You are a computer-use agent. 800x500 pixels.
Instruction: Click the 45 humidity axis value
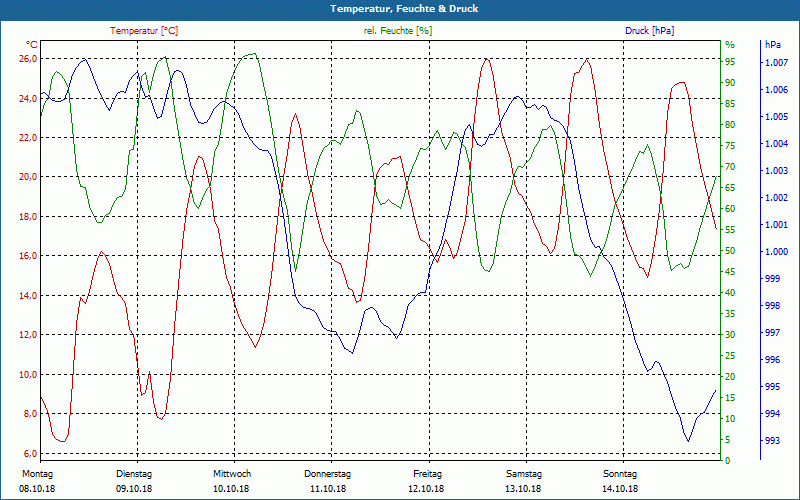pos(730,272)
